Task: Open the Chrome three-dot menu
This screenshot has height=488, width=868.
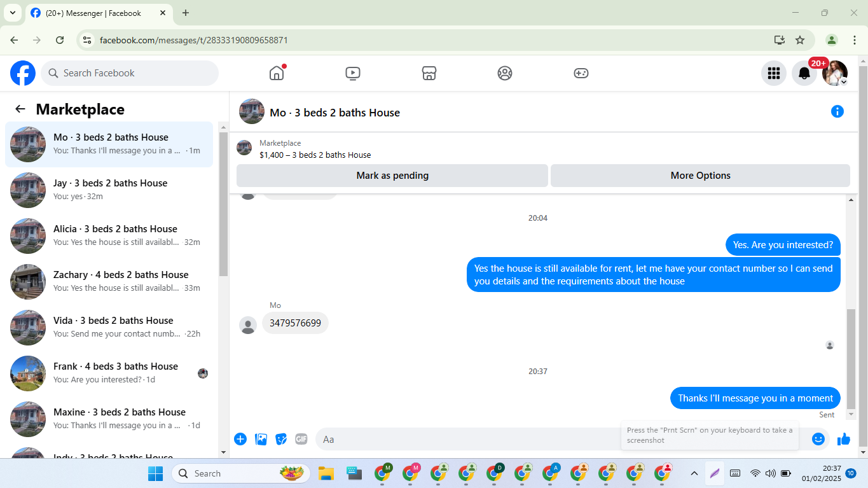Action: click(x=855, y=40)
